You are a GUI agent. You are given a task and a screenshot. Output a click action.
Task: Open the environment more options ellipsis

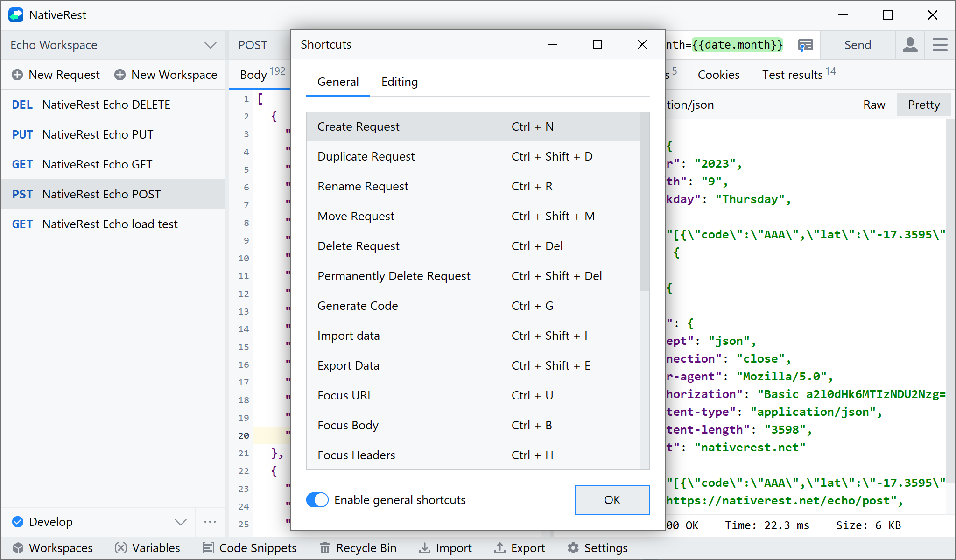pos(210,522)
